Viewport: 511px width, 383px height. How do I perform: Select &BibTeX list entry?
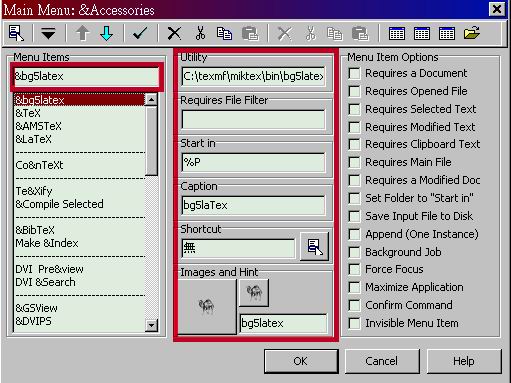click(79, 230)
